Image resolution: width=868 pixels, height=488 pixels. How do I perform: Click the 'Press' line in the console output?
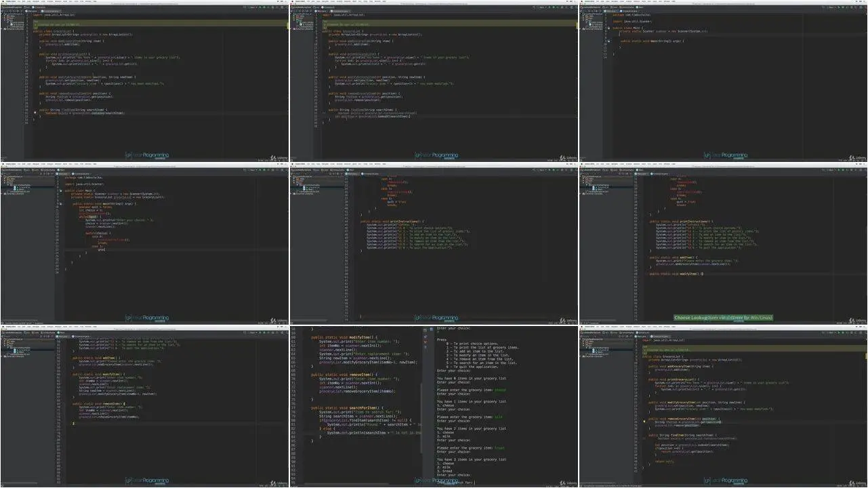click(442, 339)
